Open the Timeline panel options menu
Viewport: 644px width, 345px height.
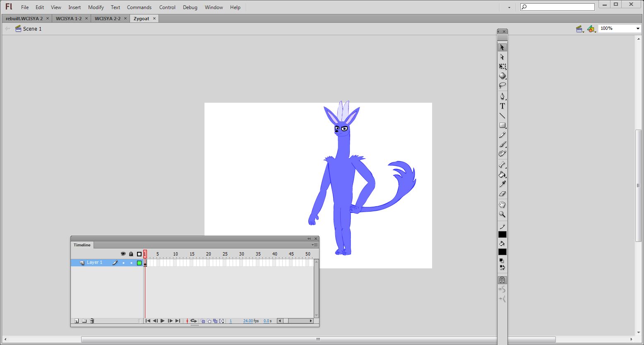(315, 245)
